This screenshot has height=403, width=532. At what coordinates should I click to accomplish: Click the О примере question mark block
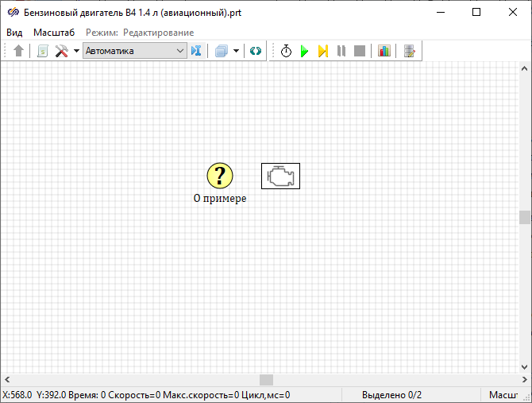click(220, 176)
